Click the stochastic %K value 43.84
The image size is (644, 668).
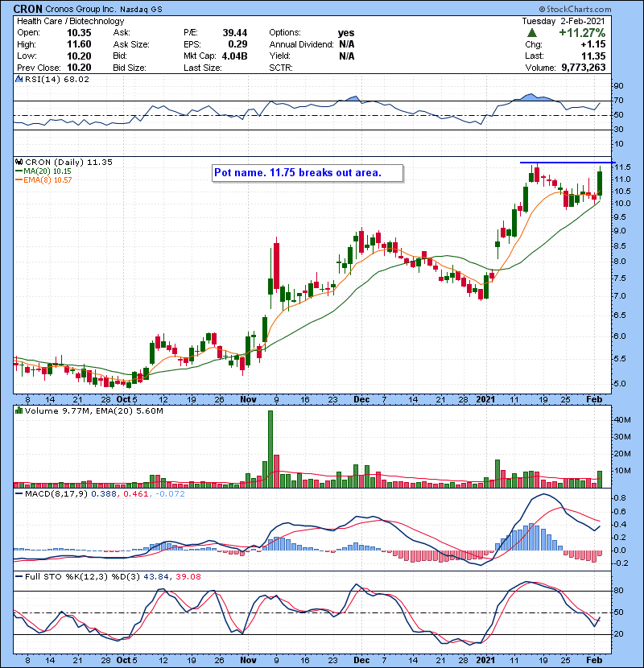(155, 576)
